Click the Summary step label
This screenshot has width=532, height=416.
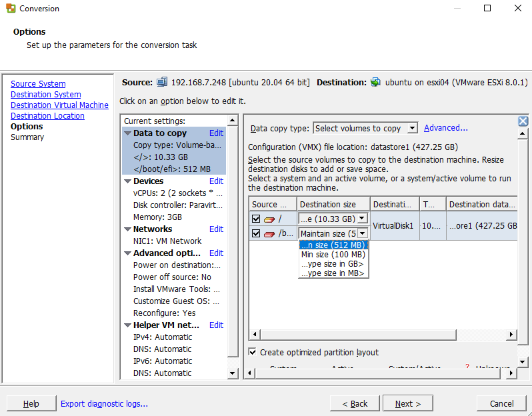click(27, 137)
